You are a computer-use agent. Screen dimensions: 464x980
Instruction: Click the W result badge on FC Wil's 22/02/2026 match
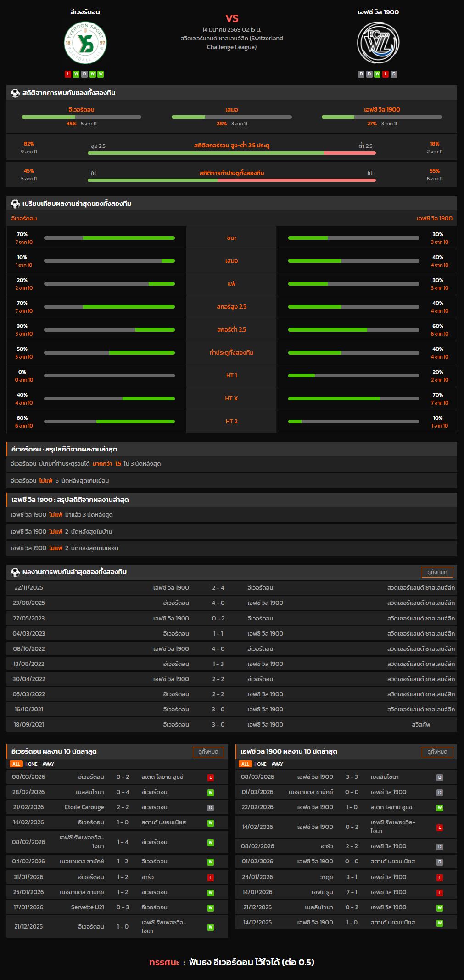tap(439, 808)
